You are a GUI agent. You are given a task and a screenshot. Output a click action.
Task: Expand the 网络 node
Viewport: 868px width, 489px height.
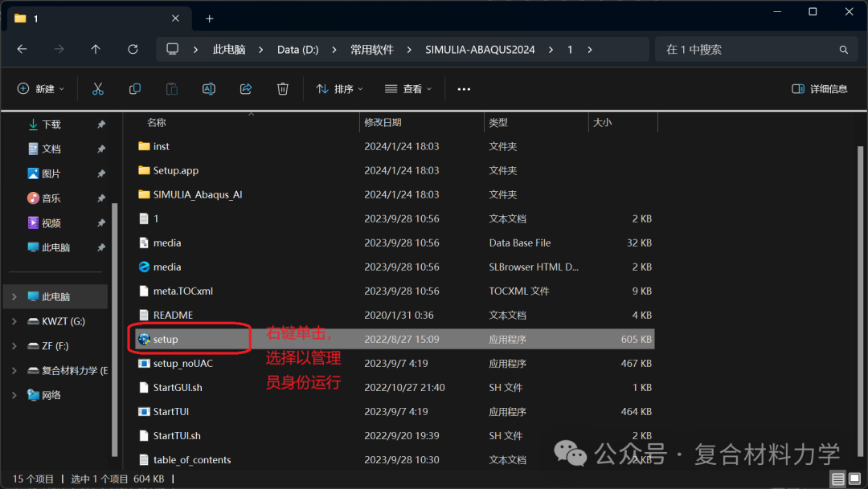click(14, 395)
